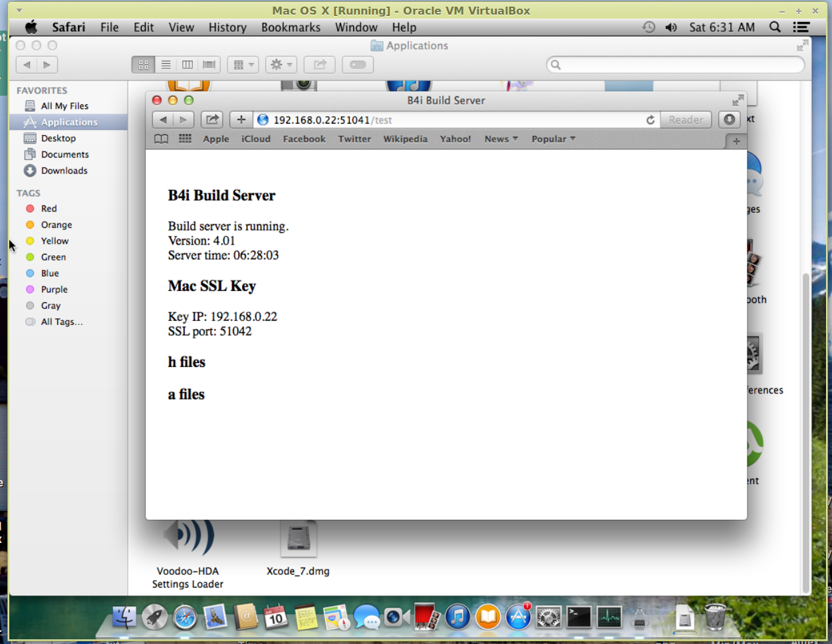Open the Bookmarks menu

point(291,27)
